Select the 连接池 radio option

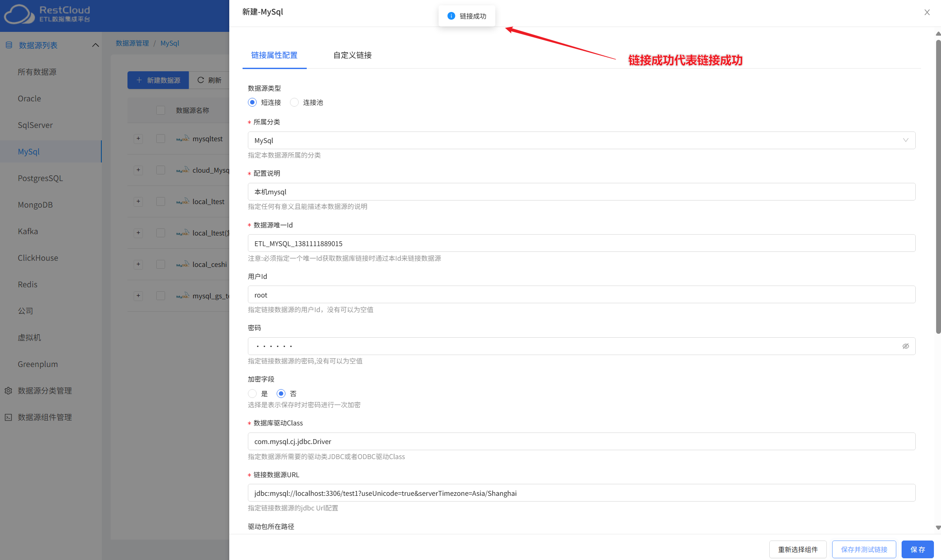(x=294, y=102)
